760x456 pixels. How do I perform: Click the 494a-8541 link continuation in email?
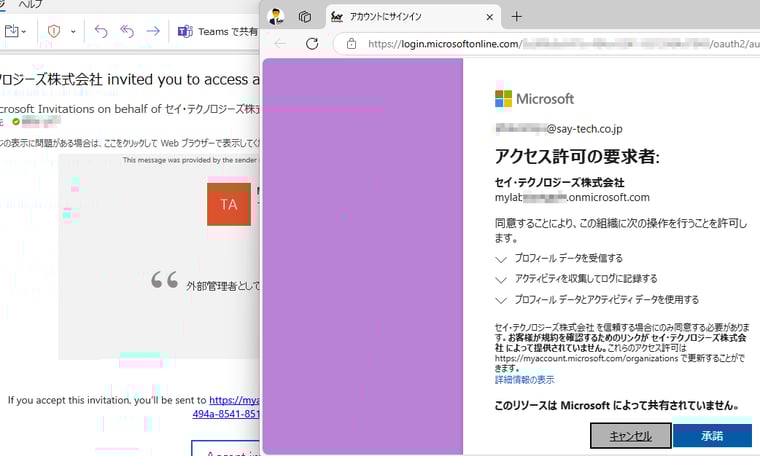(x=226, y=414)
